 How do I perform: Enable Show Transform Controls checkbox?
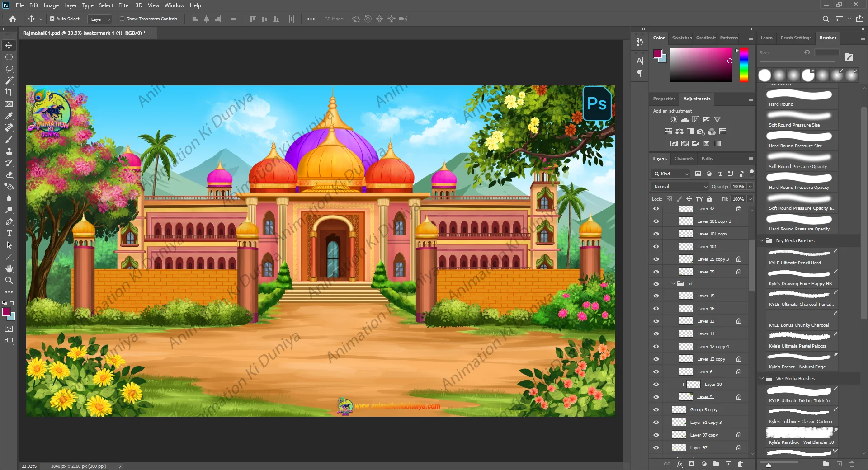122,19
